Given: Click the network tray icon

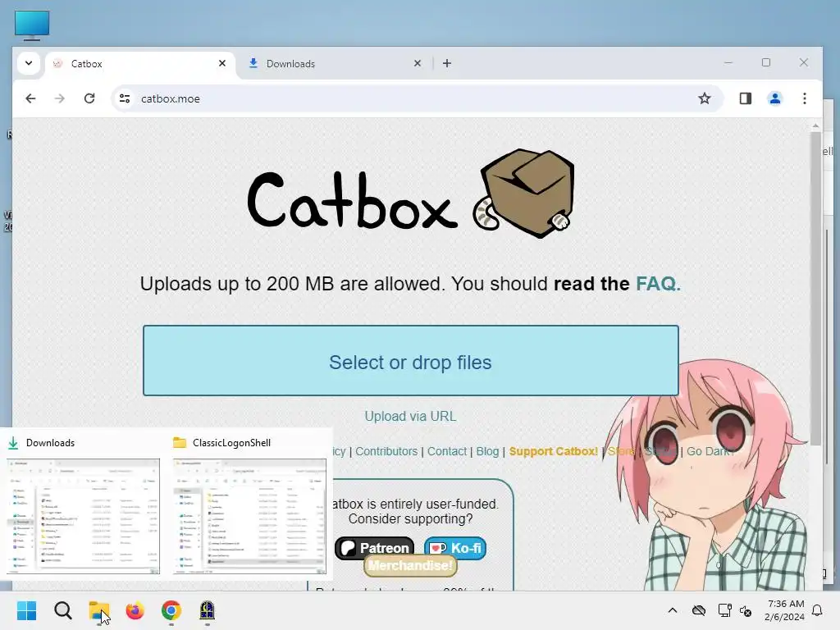Looking at the screenshot, I should pyautogui.click(x=724, y=610).
